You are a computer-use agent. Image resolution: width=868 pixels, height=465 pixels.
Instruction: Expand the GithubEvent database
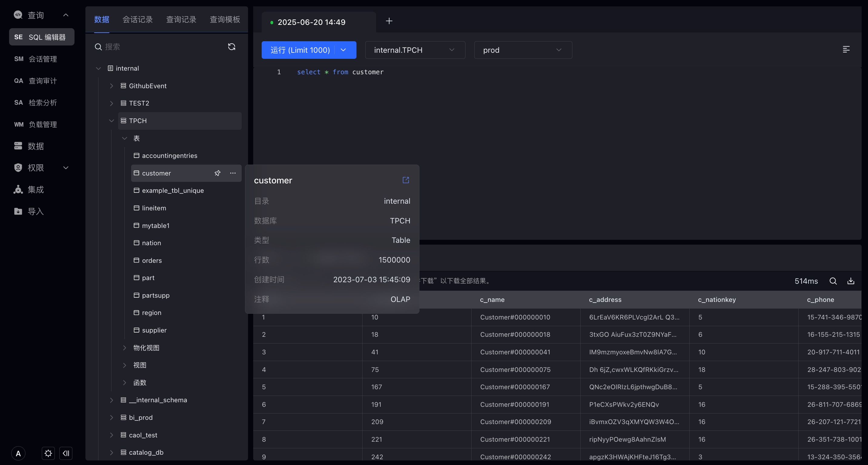point(111,86)
